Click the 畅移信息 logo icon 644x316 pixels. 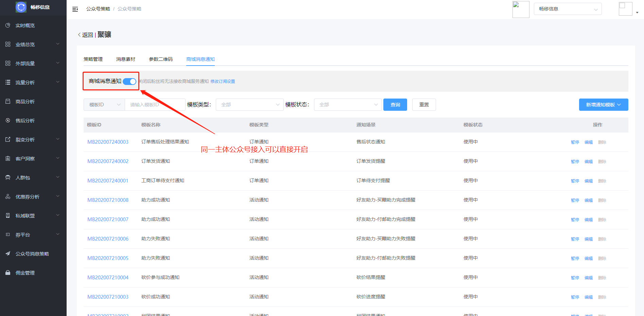click(21, 7)
